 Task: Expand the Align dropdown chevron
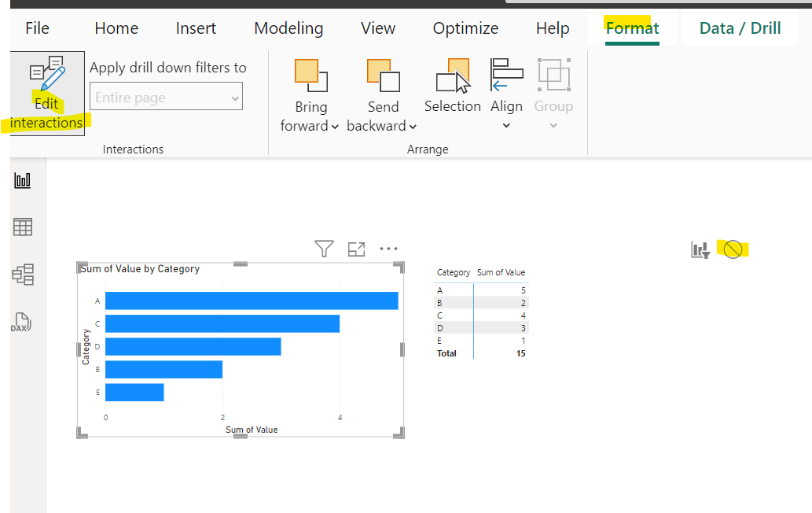[x=506, y=125]
